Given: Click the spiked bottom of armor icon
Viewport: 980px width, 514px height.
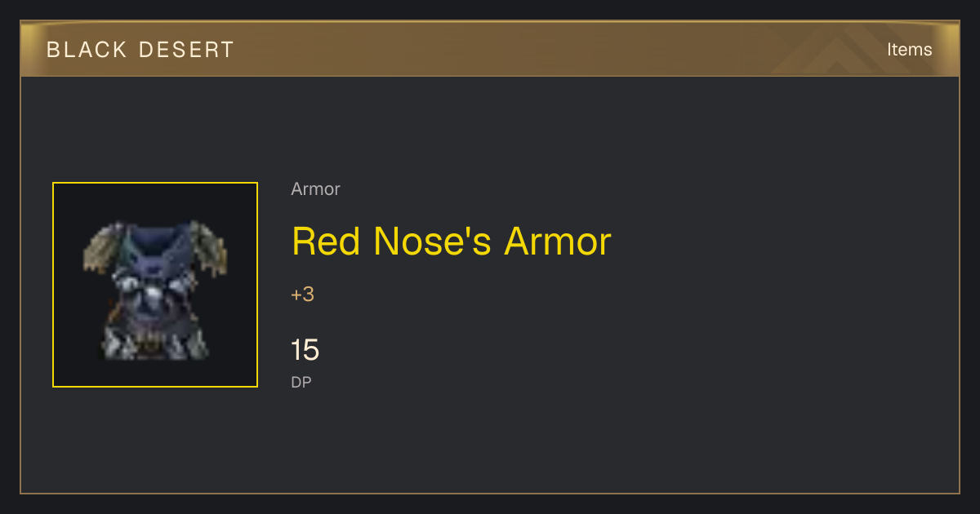Looking at the screenshot, I should (x=155, y=343).
